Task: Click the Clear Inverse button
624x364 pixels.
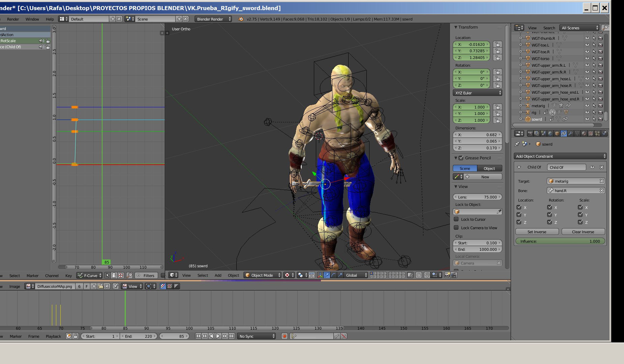Action: [x=583, y=232]
